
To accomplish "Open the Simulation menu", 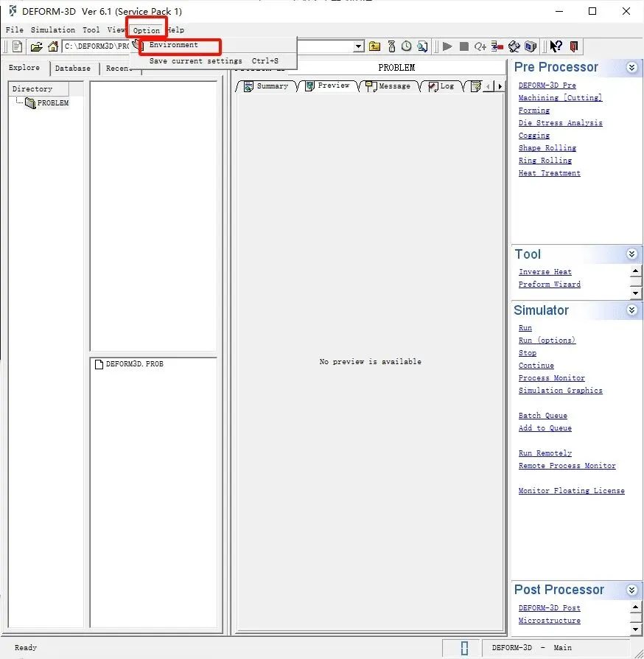I will coord(53,29).
